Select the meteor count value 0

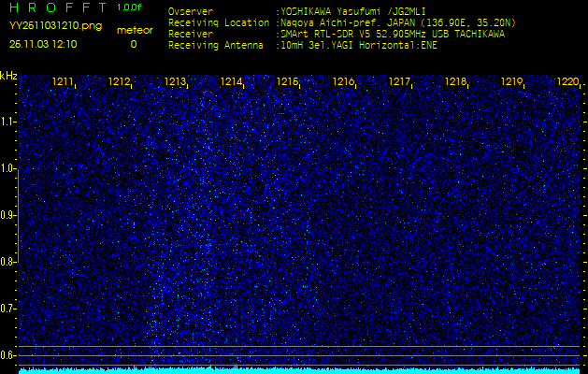click(x=133, y=44)
